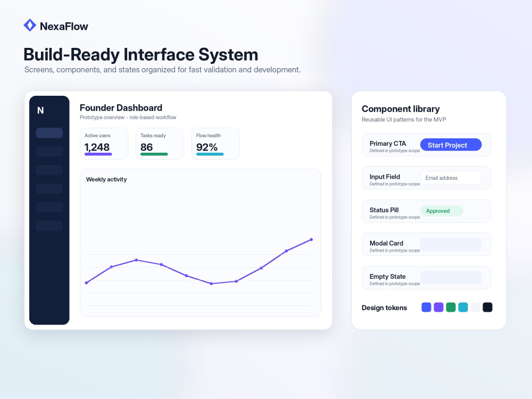
Task: Click the 'Component library' heading
Action: coord(401,109)
